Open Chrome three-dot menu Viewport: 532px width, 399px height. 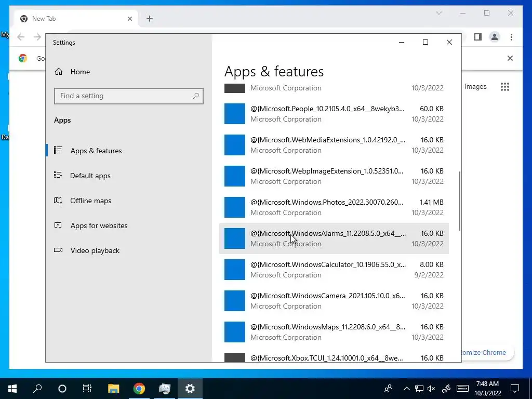tap(511, 37)
